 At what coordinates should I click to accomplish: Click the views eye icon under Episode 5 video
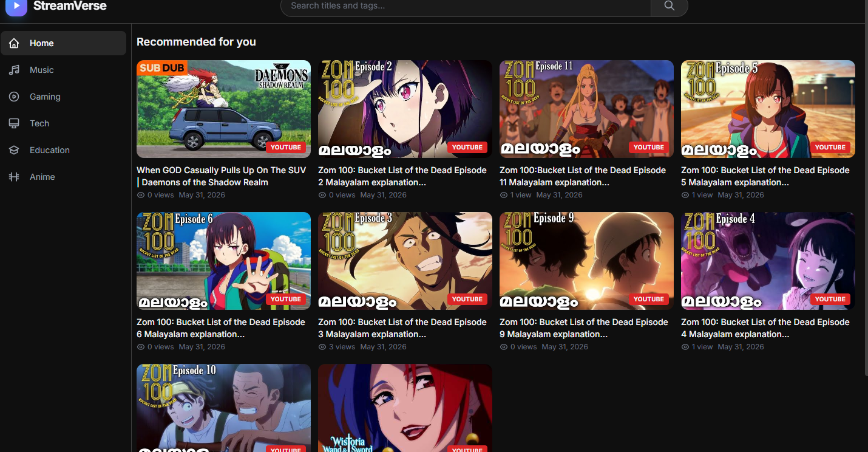coord(685,195)
